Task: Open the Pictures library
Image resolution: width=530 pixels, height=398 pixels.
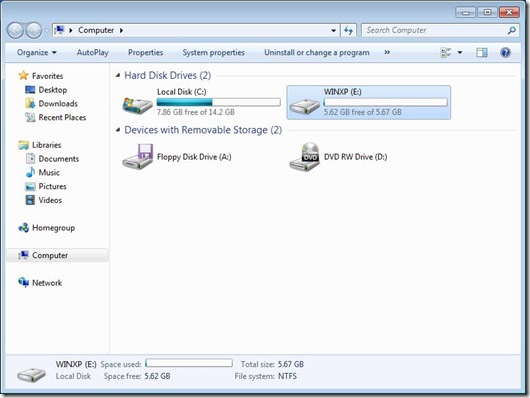Action: coord(52,186)
